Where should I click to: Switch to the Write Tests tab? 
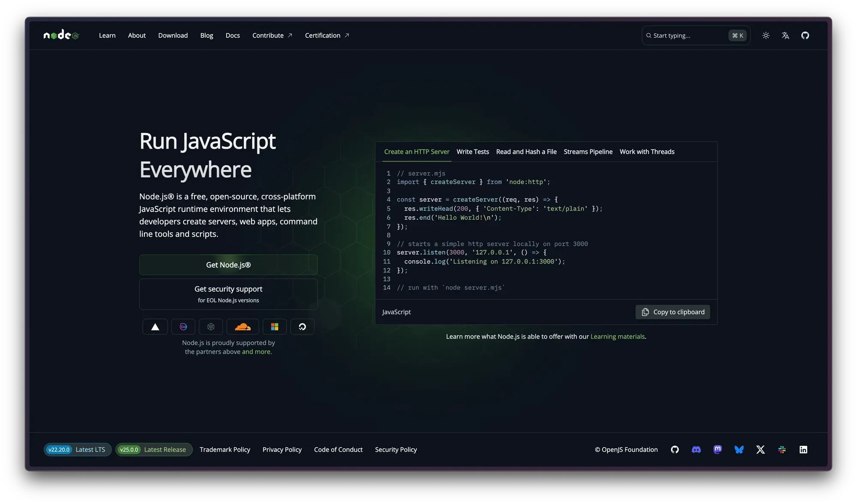point(473,152)
